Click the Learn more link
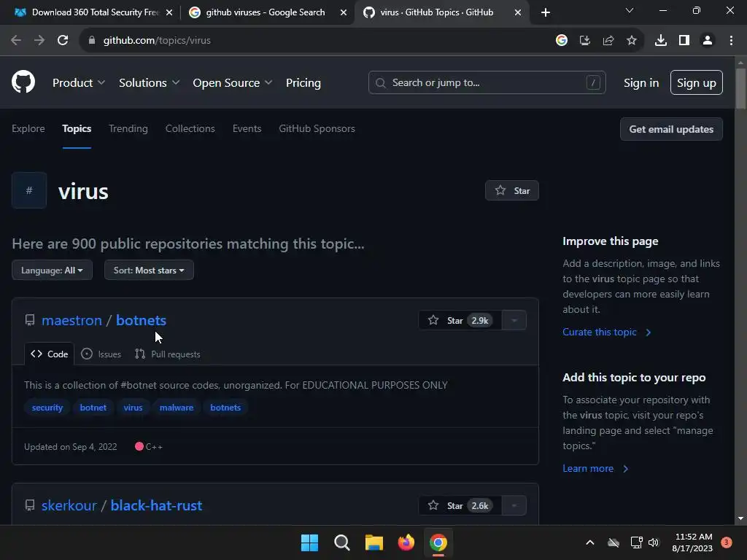This screenshot has height=560, width=747. pyautogui.click(x=595, y=469)
